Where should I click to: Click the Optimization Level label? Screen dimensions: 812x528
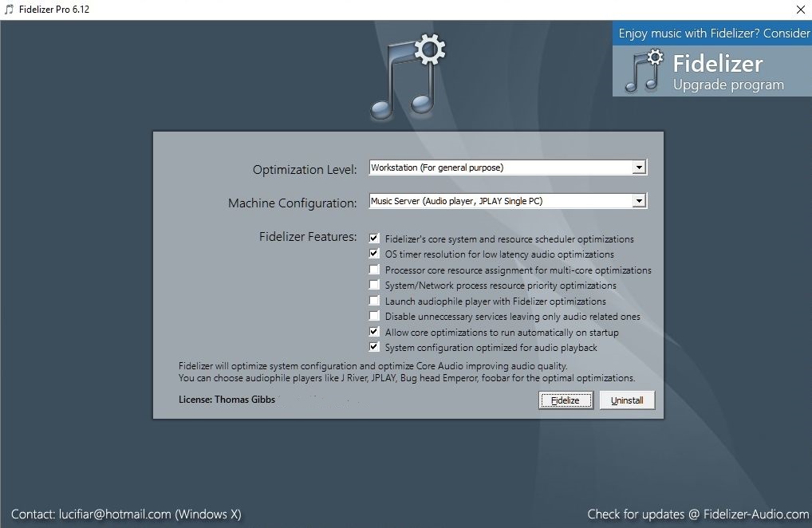(305, 169)
